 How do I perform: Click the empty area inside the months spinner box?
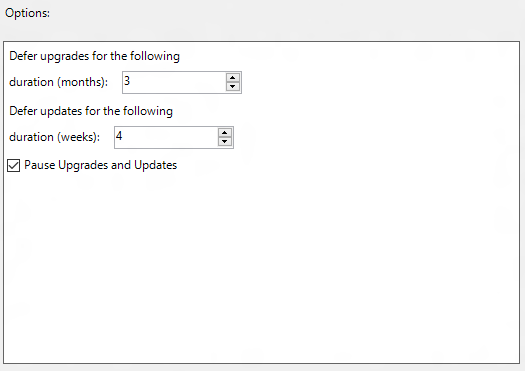[177, 82]
